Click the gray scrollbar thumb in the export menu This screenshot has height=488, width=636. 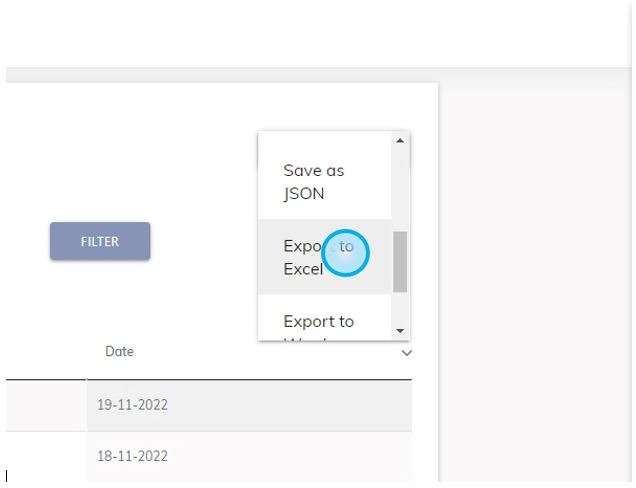tap(400, 262)
